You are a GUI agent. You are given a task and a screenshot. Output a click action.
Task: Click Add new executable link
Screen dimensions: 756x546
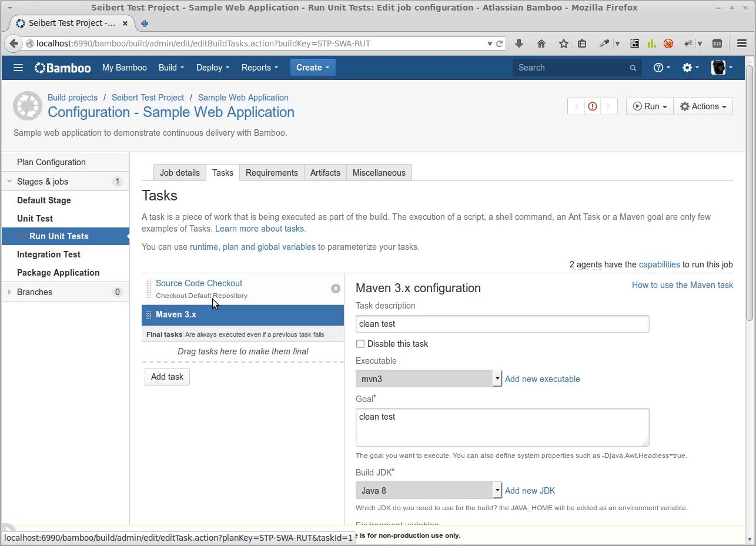coord(542,379)
